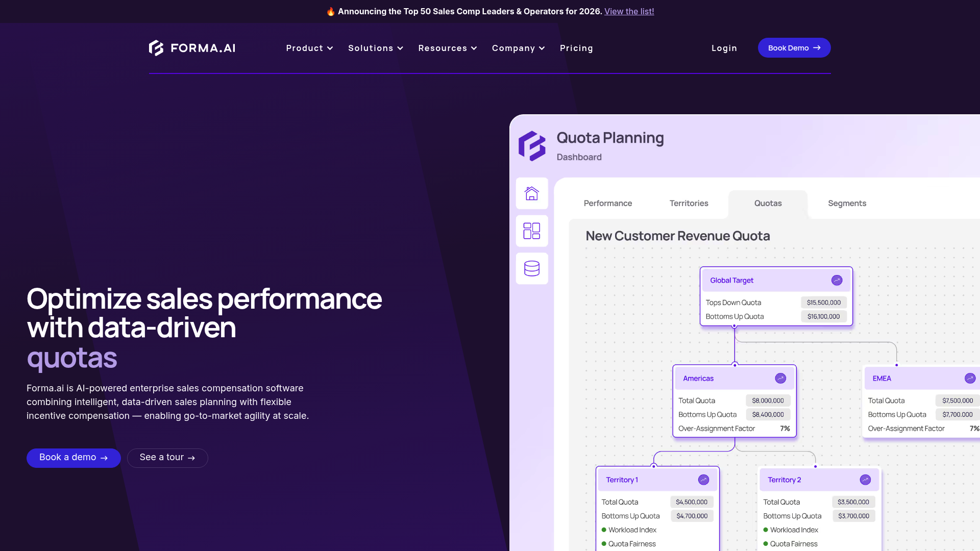The height and width of the screenshot is (551, 980).
Task: Click the home icon in the dashboard sidebar
Action: pos(532,193)
